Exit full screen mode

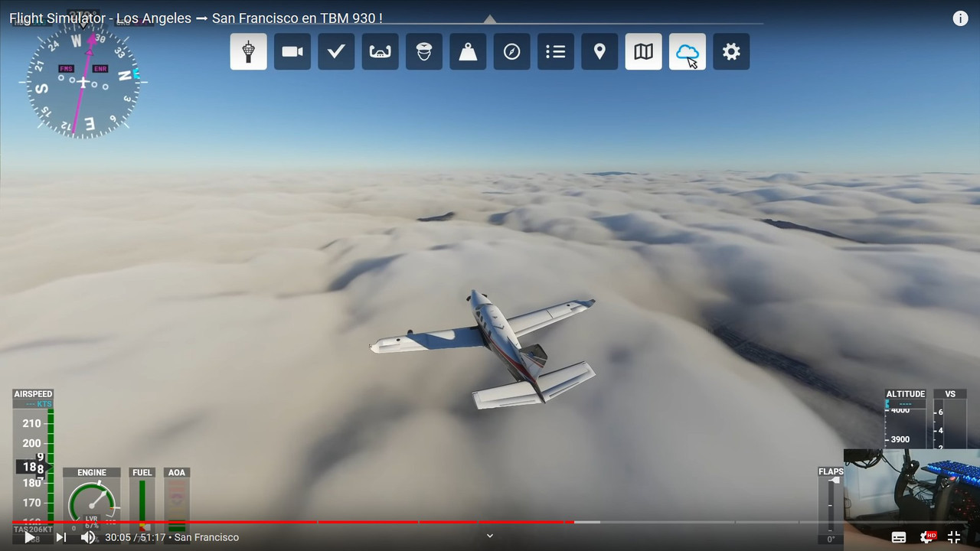click(954, 537)
